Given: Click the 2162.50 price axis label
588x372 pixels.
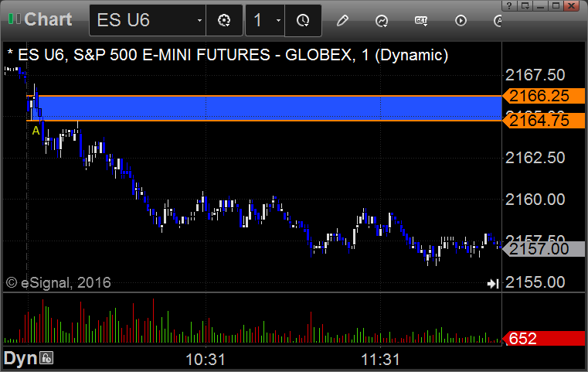Looking at the screenshot, I should pyautogui.click(x=535, y=158).
